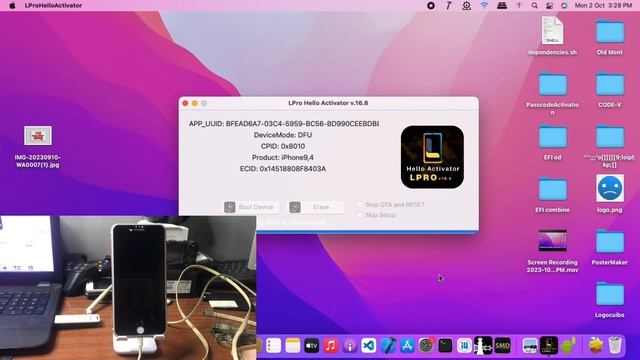Tick the Skip Setup checkbox

coord(359,215)
